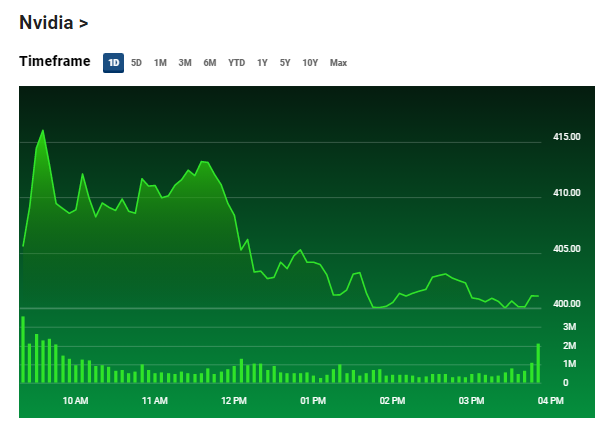Switch to the 5D timeframe
The height and width of the screenshot is (437, 611).
coord(136,63)
